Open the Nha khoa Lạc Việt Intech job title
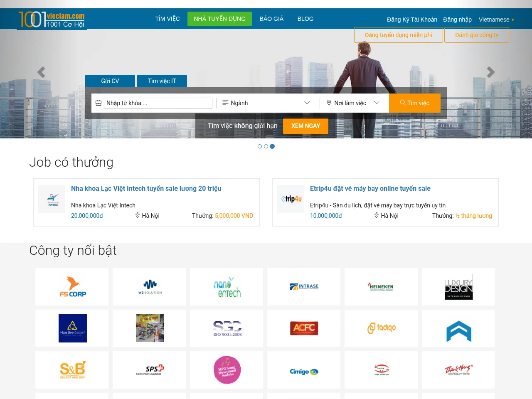The image size is (532, 399). [x=146, y=188]
